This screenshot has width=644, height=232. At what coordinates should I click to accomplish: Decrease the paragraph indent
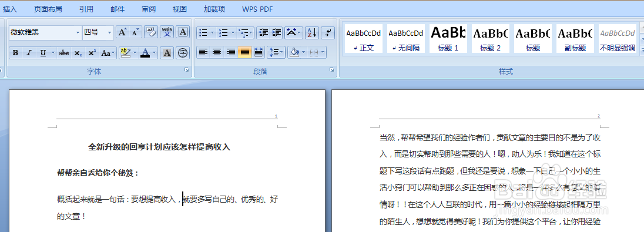pyautogui.click(x=264, y=32)
